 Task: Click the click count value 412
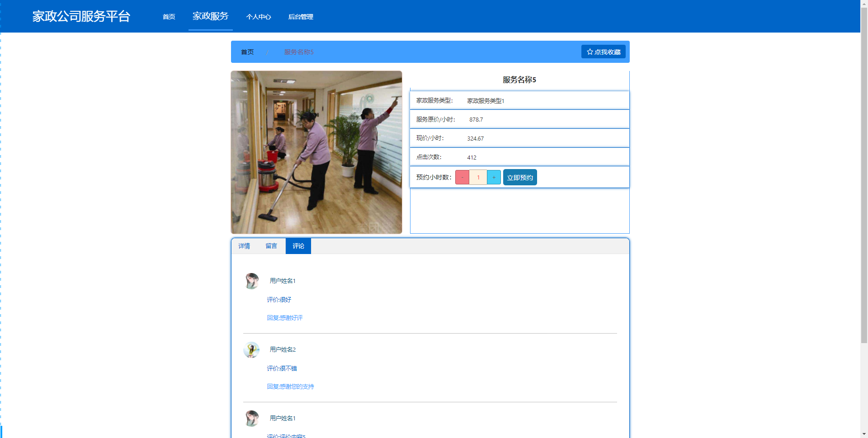(472, 158)
